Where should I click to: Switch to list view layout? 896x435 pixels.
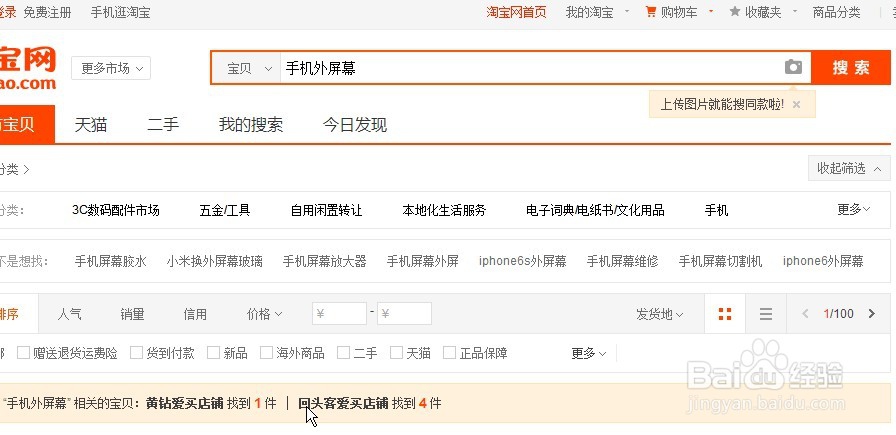click(766, 314)
